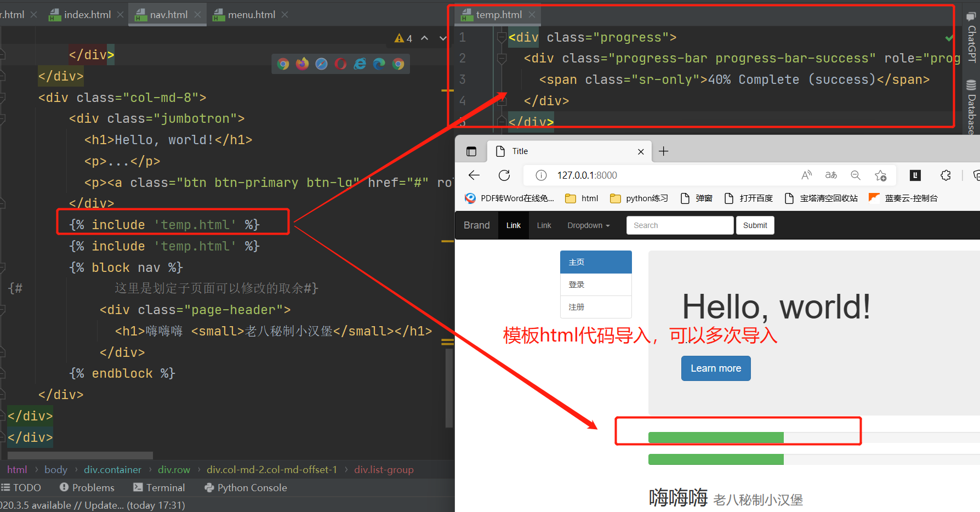Click the Chrome icon beside Firefox

point(283,64)
